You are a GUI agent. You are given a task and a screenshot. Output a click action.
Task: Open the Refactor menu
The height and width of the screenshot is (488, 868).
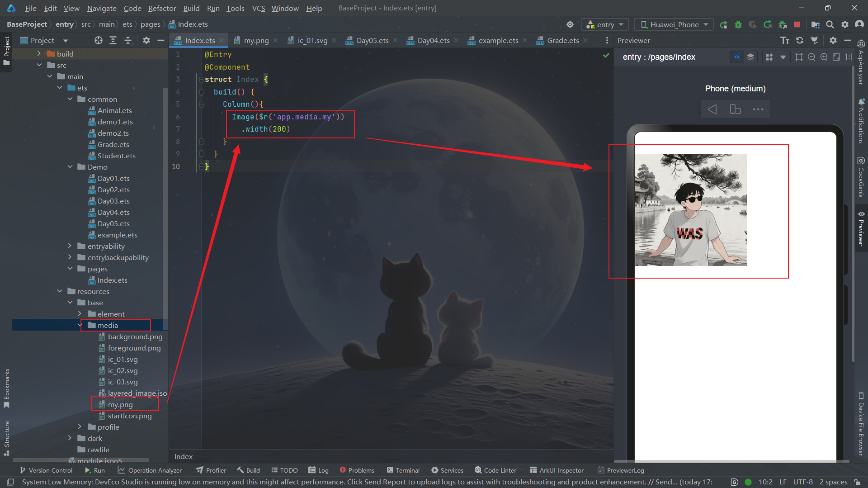162,8
